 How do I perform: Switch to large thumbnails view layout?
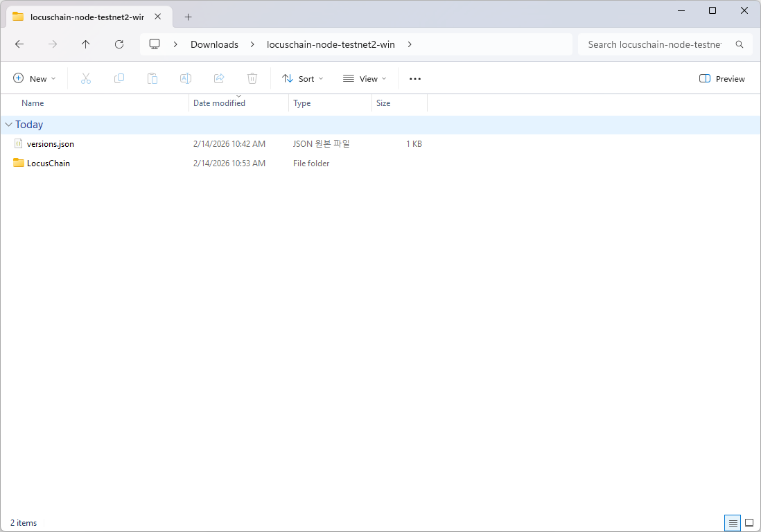(749, 523)
